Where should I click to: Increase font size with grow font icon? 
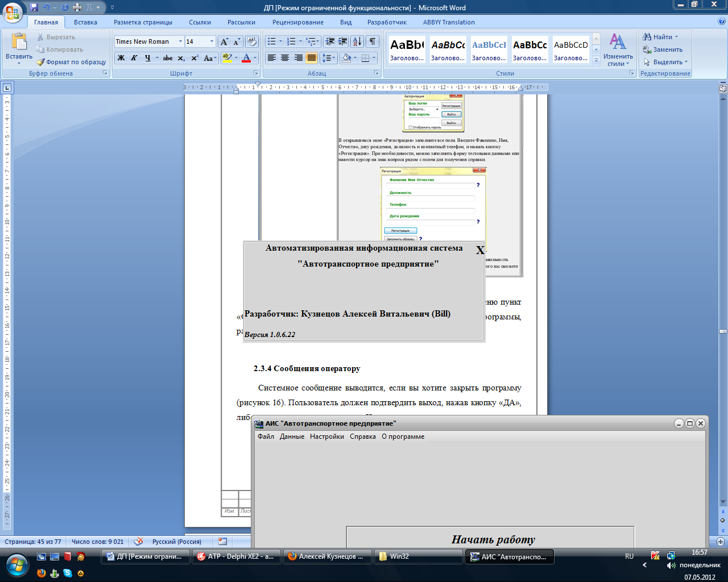[x=224, y=41]
